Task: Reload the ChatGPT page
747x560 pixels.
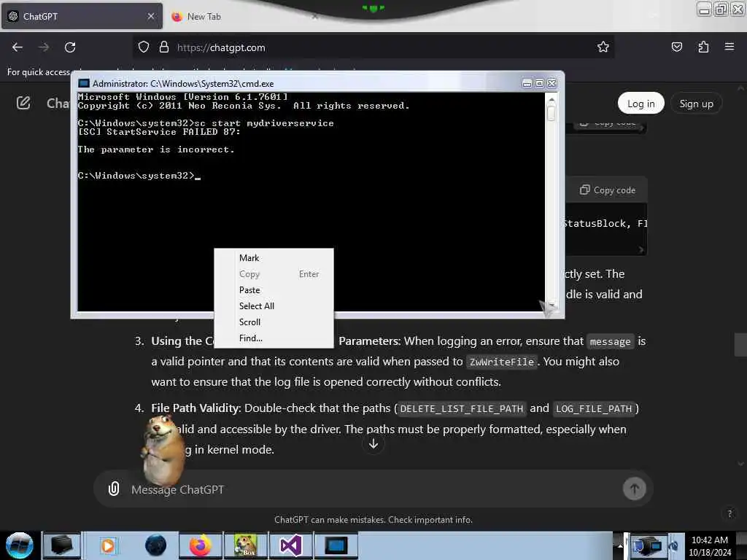Action: click(70, 47)
